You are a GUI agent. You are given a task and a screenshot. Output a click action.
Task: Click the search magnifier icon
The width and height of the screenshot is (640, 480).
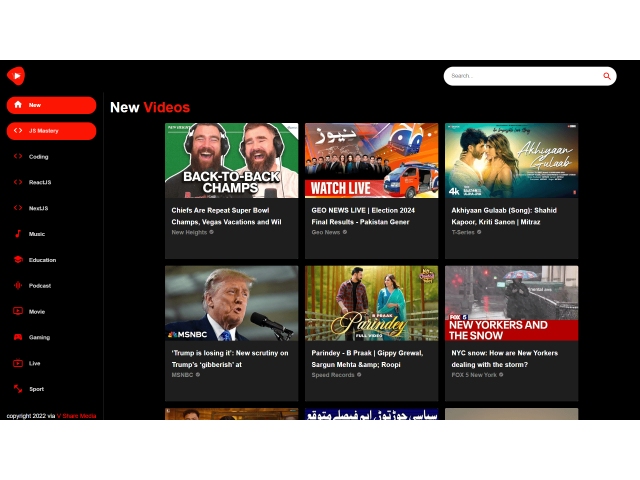coord(606,76)
